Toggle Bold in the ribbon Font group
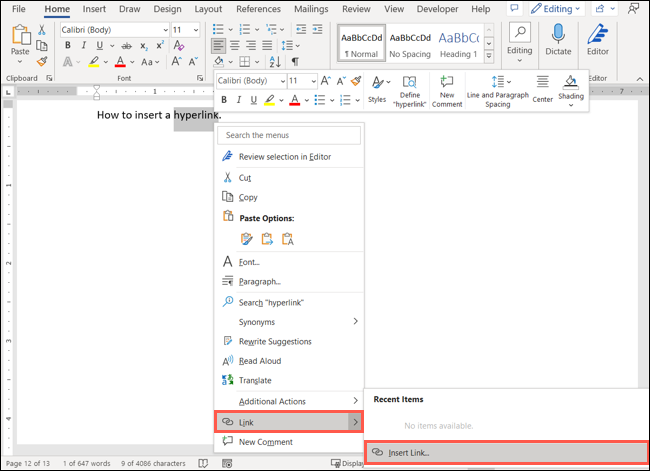Viewport: 650px width, 471px height. pos(68,46)
